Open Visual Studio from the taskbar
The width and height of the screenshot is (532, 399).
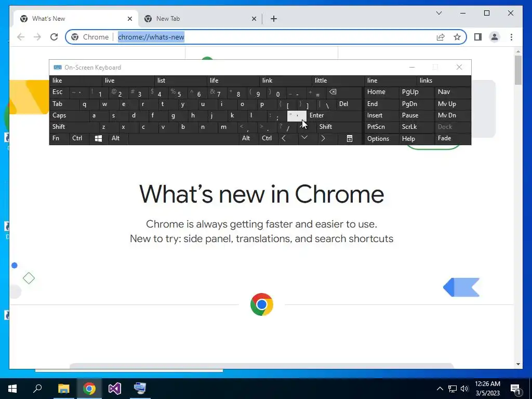tap(115, 389)
